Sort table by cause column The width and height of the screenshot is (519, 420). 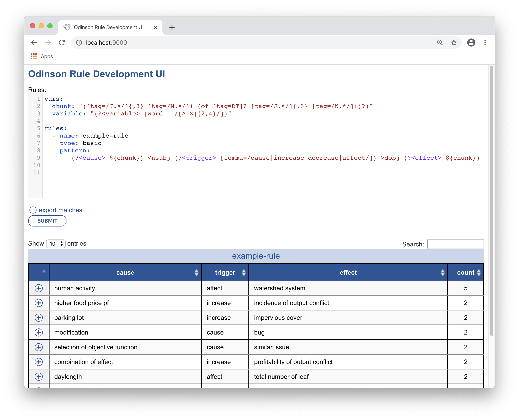(125, 273)
